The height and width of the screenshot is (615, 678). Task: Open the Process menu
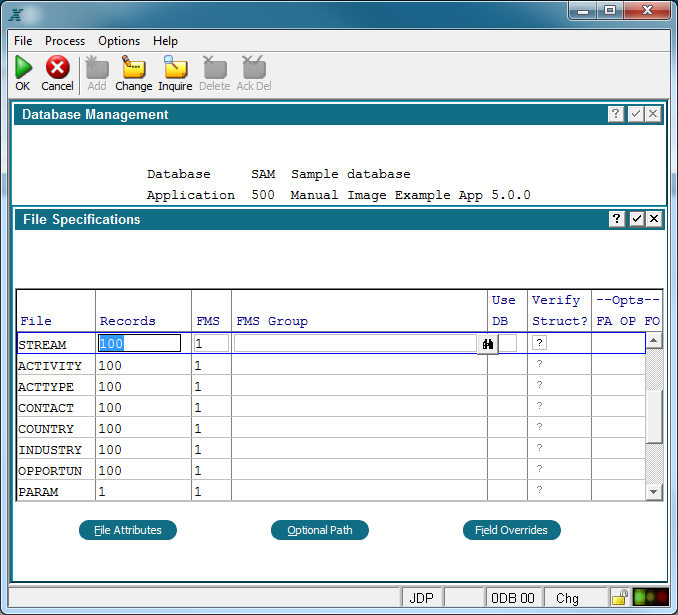pos(65,41)
